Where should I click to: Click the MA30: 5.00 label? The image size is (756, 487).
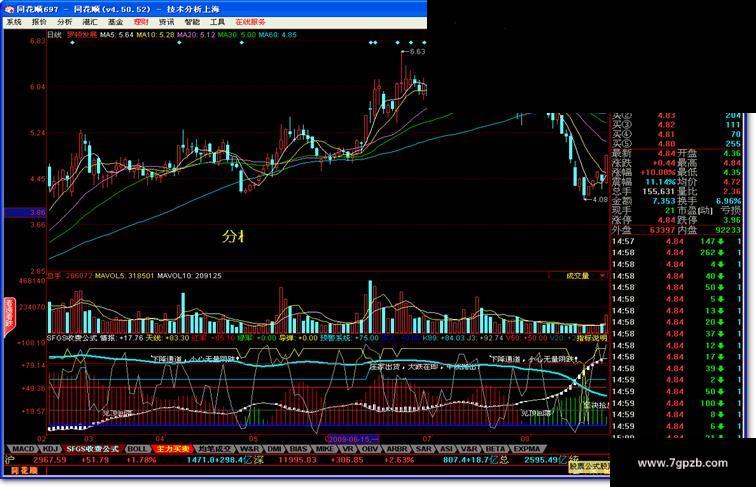(x=237, y=35)
